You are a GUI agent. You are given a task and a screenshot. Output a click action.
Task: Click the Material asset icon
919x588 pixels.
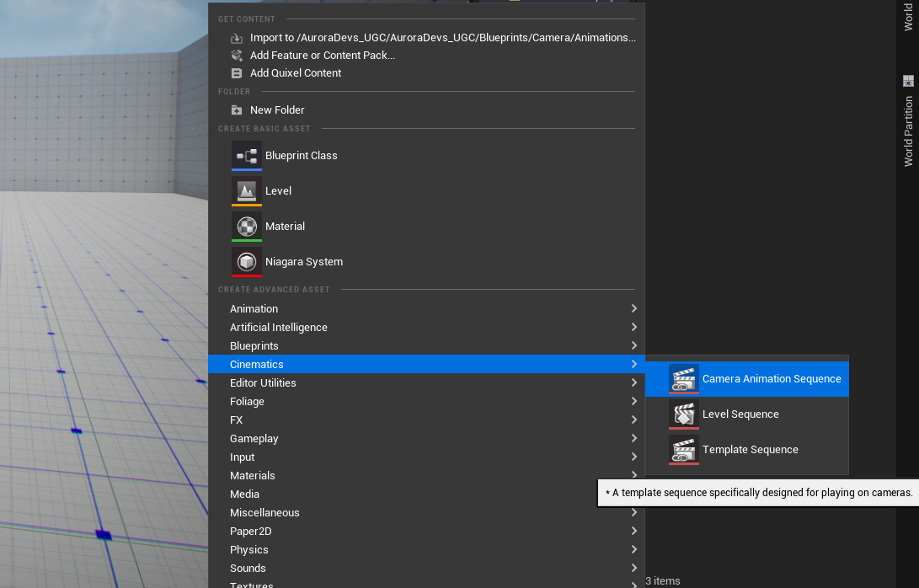(247, 227)
